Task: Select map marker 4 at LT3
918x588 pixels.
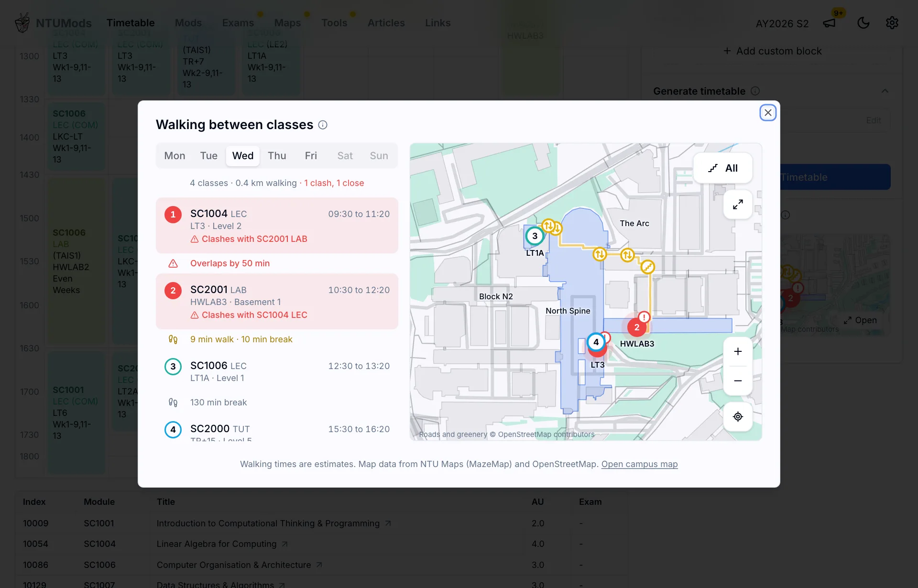Action: (x=596, y=342)
